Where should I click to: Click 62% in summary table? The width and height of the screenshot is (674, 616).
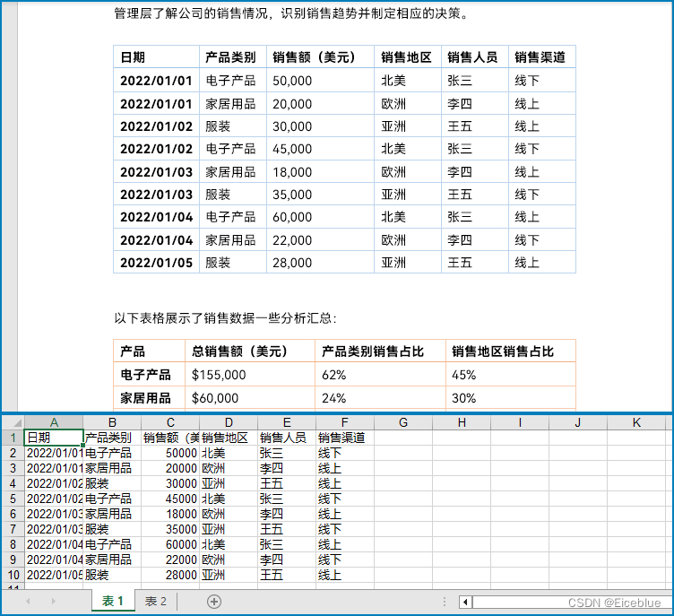pyautogui.click(x=334, y=375)
